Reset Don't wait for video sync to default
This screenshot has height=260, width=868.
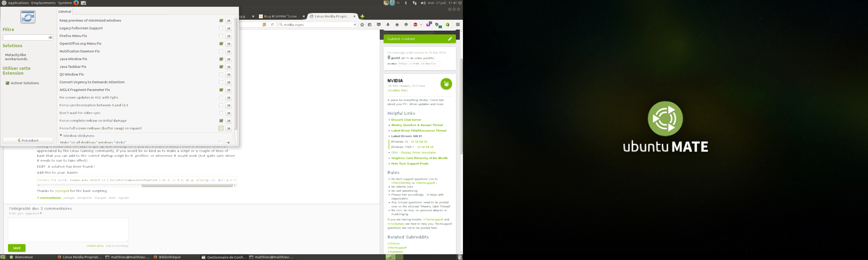(229, 113)
